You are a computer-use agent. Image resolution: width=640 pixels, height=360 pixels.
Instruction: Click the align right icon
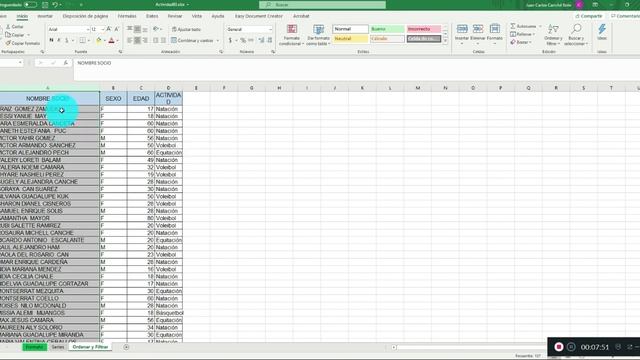[145, 40]
